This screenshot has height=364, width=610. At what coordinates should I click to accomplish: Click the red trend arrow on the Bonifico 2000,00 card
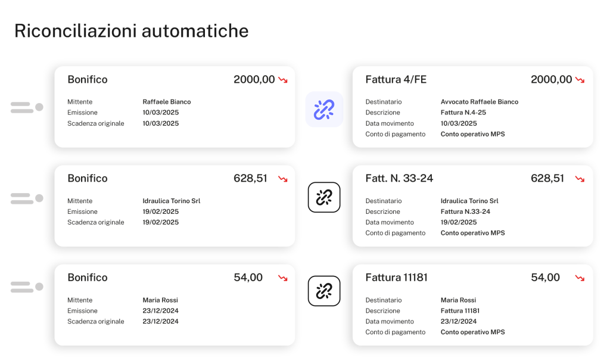pyautogui.click(x=283, y=80)
